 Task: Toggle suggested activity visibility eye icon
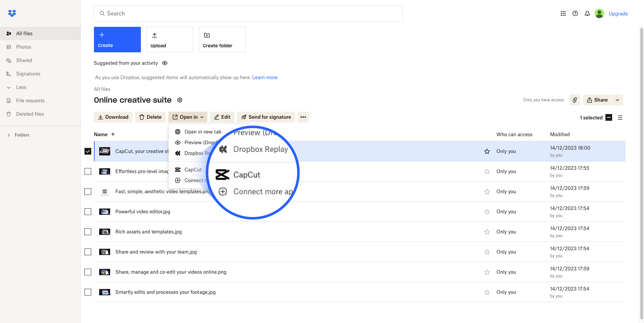click(x=165, y=63)
